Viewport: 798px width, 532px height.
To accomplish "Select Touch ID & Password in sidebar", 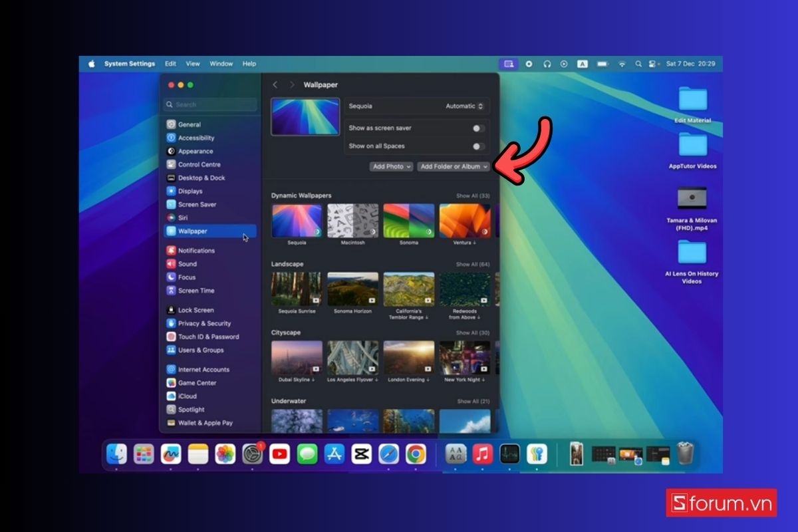I will pos(210,336).
